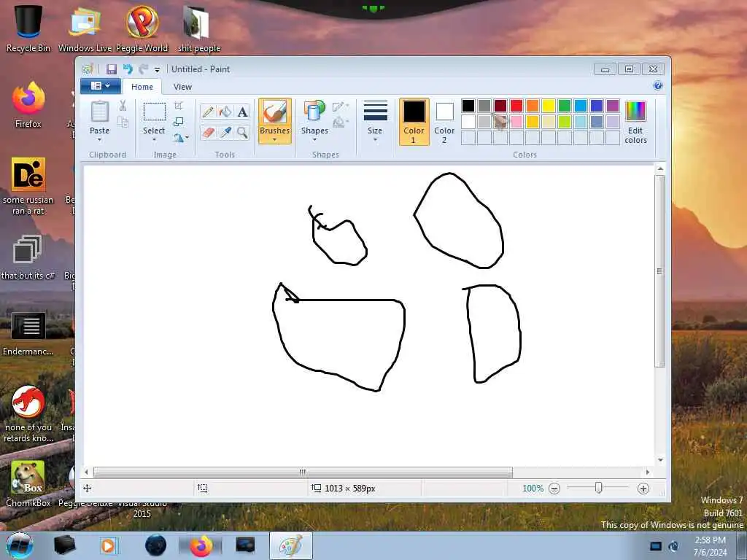Click the vertical scrollbar thumb
Screen dimensions: 747x560
pyautogui.click(x=659, y=271)
